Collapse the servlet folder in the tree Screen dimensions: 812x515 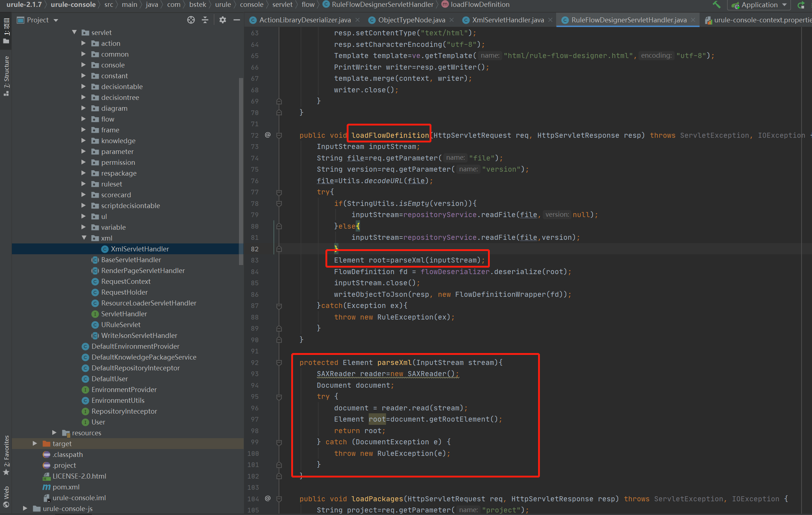tap(75, 32)
